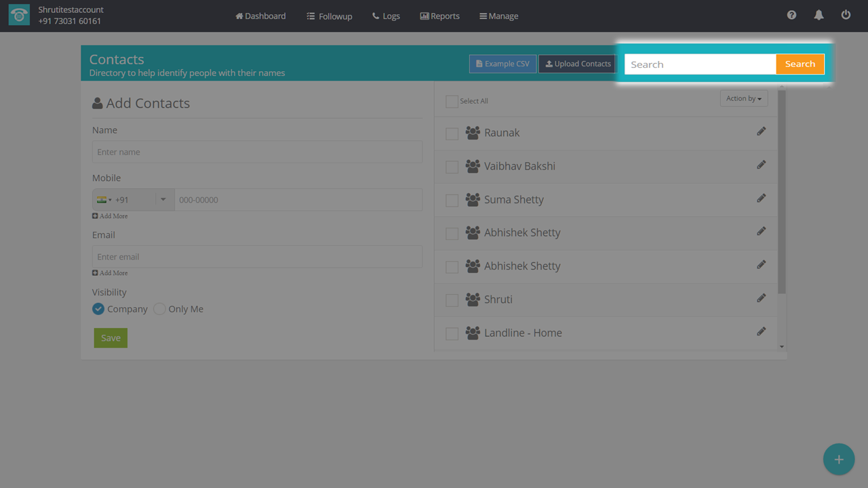This screenshot has height=488, width=868.
Task: Open the Reports menu
Action: pyautogui.click(x=439, y=16)
